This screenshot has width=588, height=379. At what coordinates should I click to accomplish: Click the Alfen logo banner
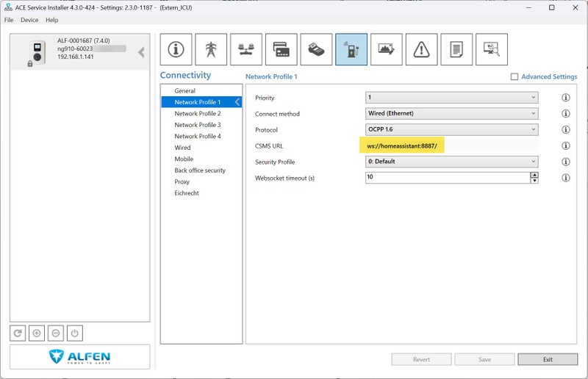(79, 357)
